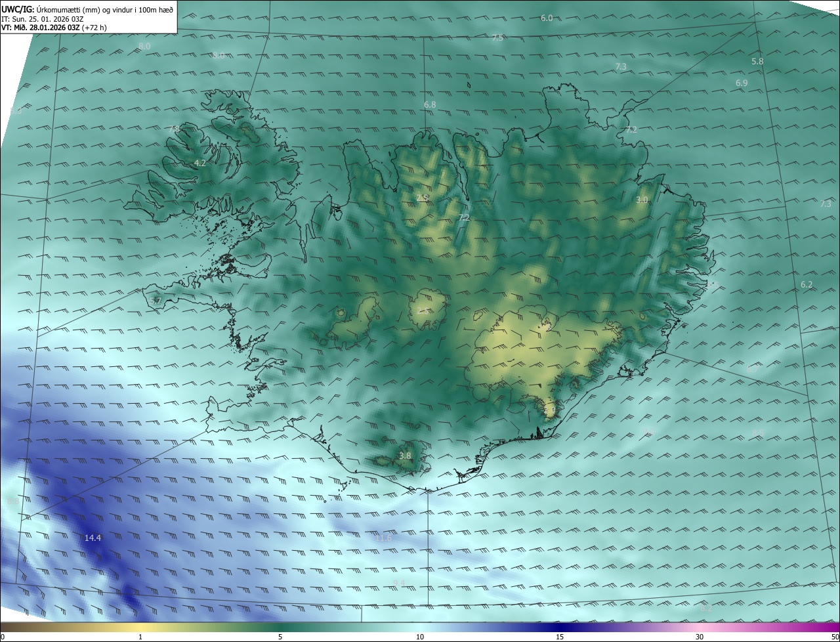
Task: Click the '10' label on the color scale
Action: [x=420, y=637]
